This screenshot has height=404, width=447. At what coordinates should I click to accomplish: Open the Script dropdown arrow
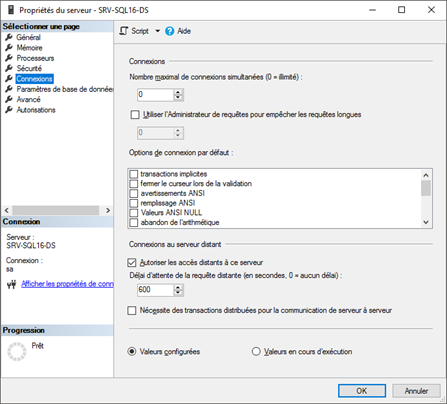[x=157, y=31]
